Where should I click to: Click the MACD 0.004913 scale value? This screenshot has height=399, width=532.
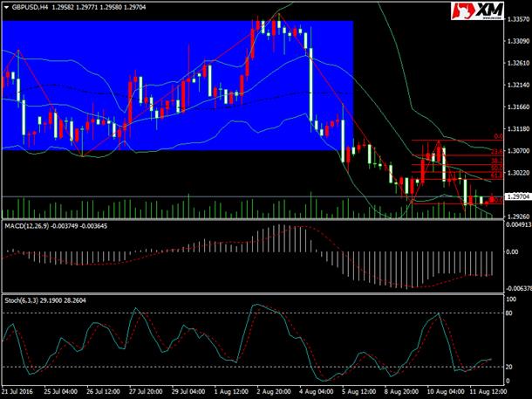518,224
